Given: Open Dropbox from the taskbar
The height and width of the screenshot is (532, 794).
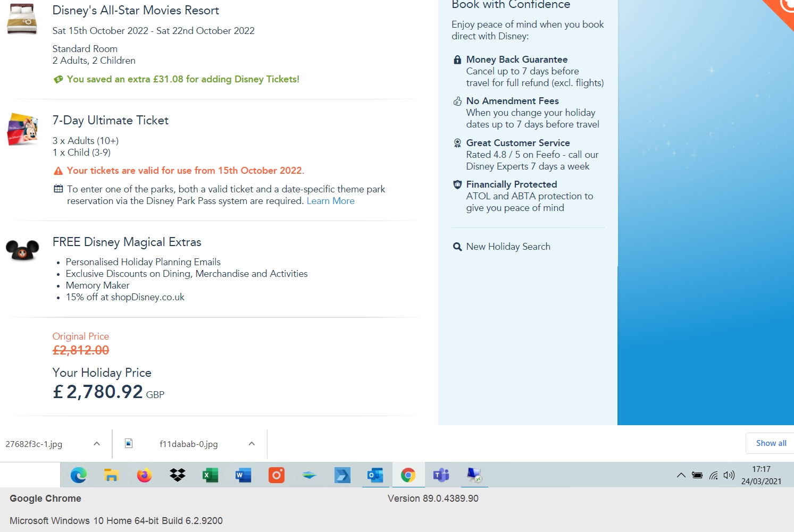Looking at the screenshot, I should tap(178, 475).
